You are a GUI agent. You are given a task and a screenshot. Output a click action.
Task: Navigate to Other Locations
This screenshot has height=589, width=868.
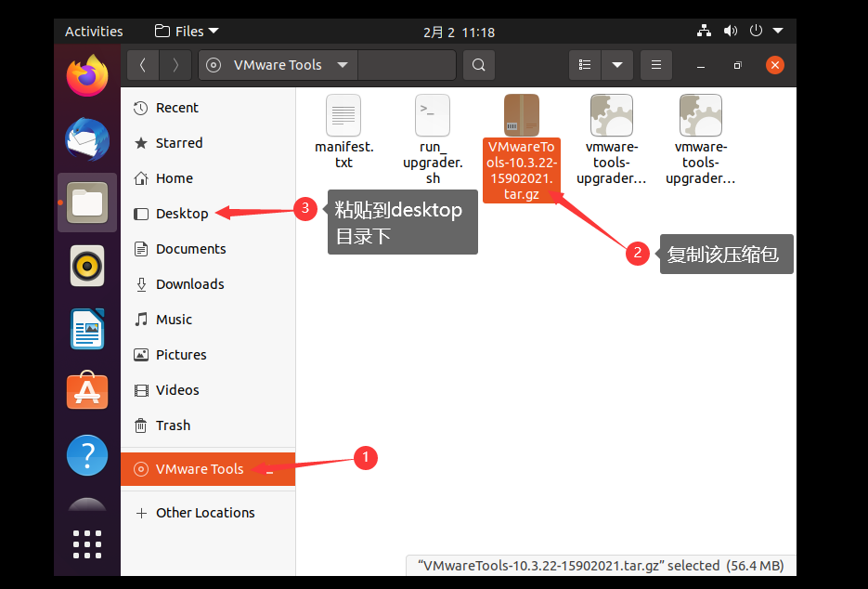[x=206, y=512]
